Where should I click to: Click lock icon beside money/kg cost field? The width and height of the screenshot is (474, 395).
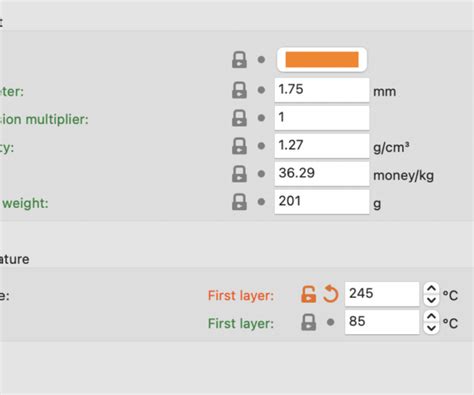[239, 174]
